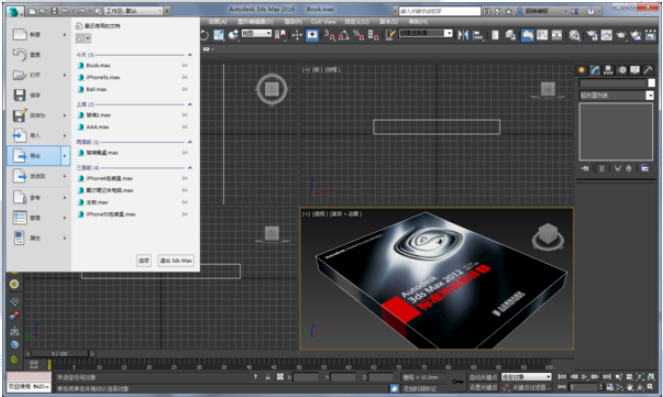The height and width of the screenshot is (397, 663).
Task: Choose Import (导入) in application menu
Action: (x=38, y=136)
